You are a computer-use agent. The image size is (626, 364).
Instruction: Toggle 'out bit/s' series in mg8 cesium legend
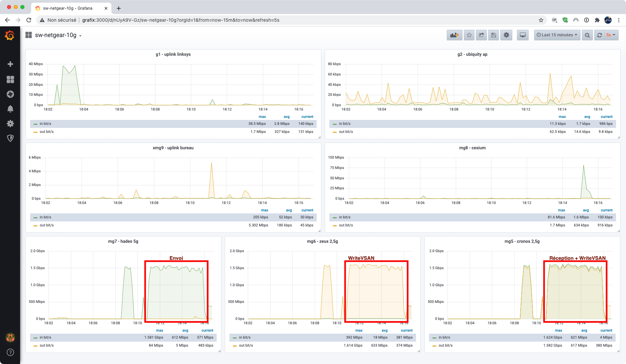pos(346,225)
